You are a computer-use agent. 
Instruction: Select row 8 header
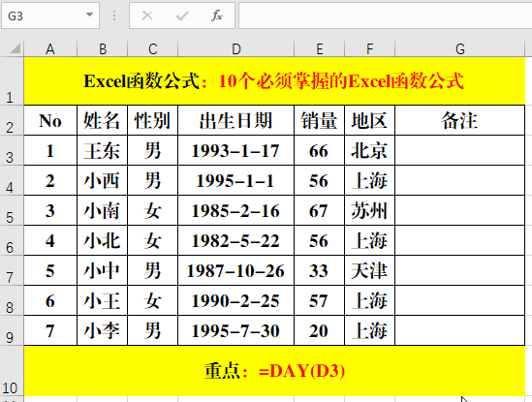tap(12, 300)
